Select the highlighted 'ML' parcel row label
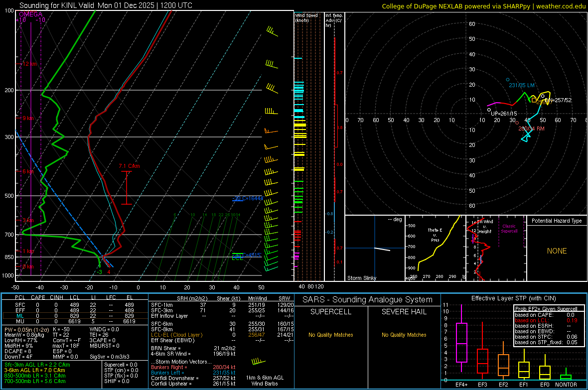 pos(20,316)
